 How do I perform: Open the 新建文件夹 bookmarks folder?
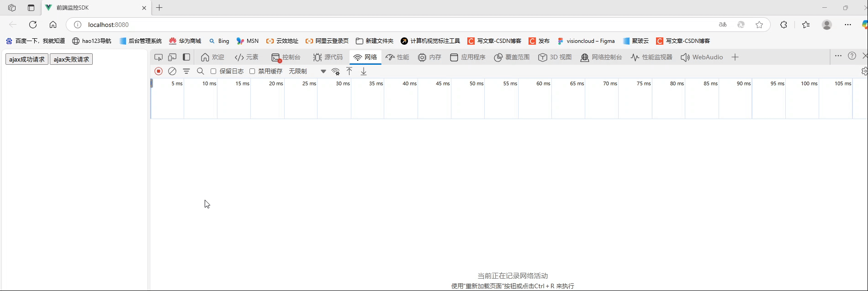[374, 41]
